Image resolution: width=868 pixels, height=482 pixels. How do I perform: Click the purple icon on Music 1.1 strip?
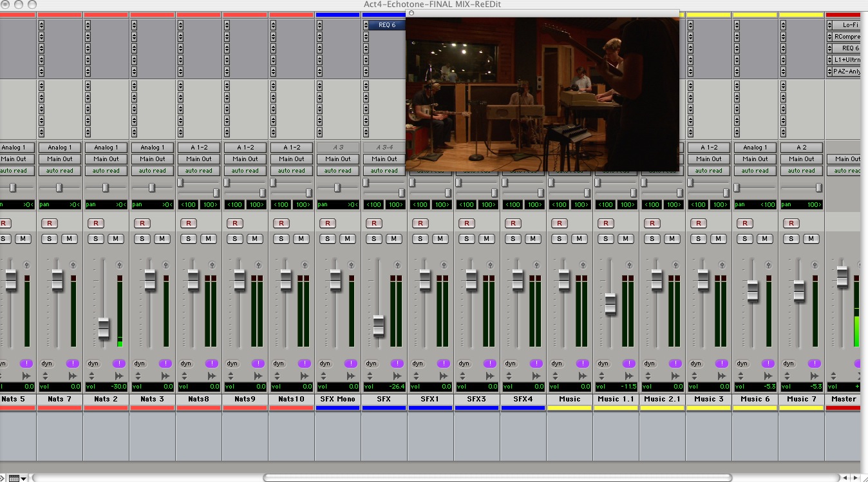point(628,363)
